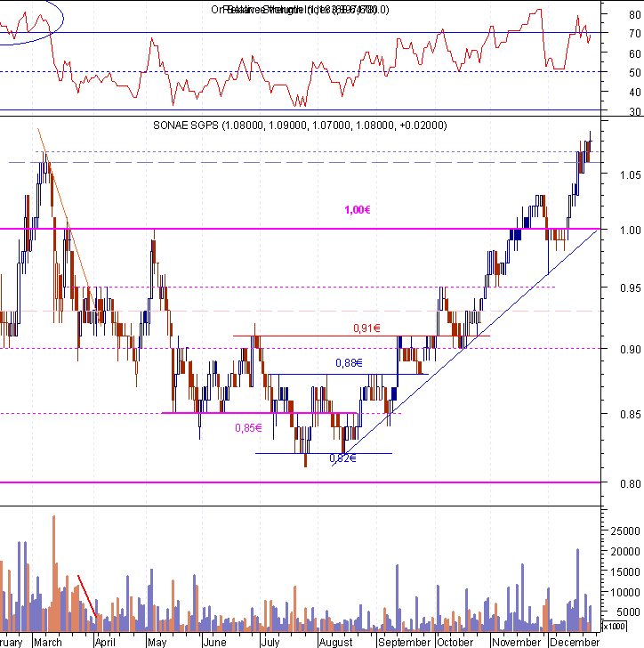Screen dimensions: 644x648
Task: Click the April label on the time axis
Action: pyautogui.click(x=105, y=643)
